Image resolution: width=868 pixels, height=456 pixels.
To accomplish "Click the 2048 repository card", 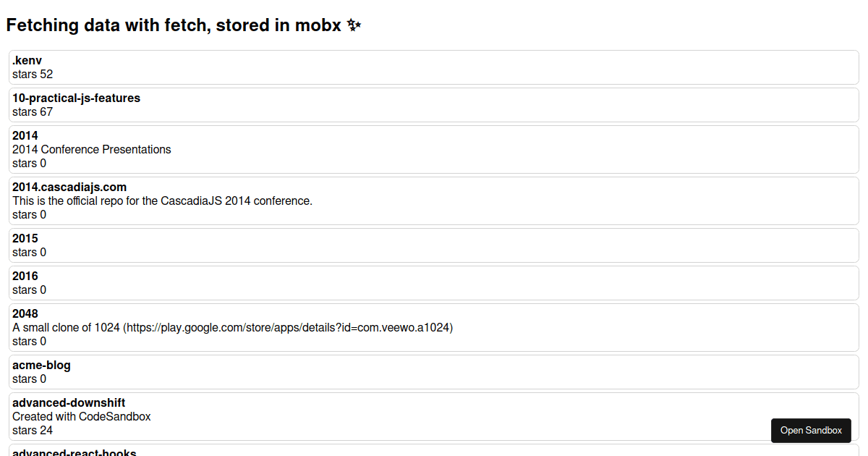I will (434, 326).
